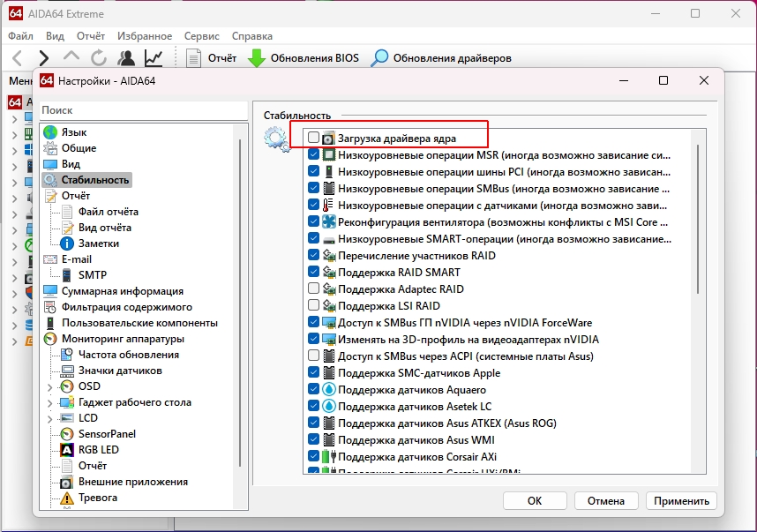
Task: Click the Частота обновления clock icon
Action: [67, 355]
